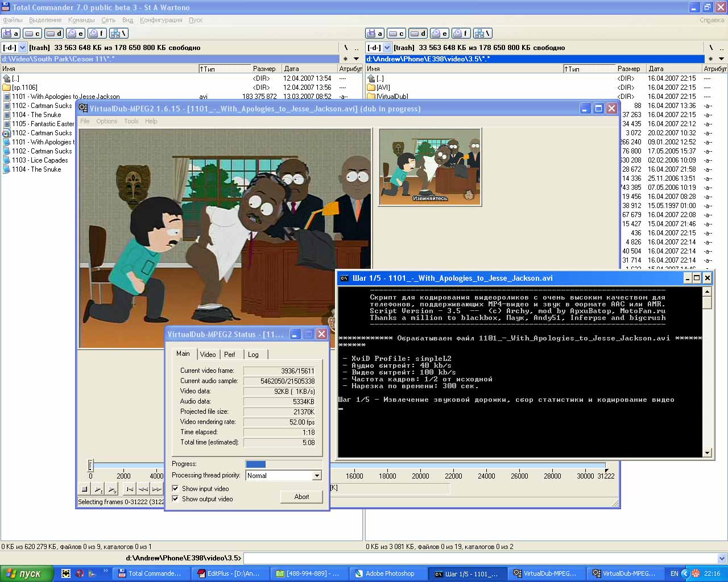The height and width of the screenshot is (582, 728).
Task: Open Options menu in VirtualDub
Action: (106, 121)
